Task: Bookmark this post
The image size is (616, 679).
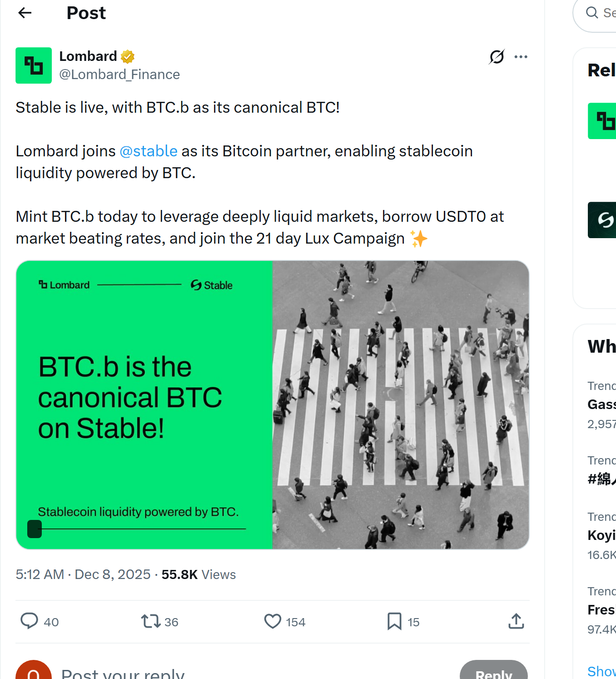Action: coord(393,621)
